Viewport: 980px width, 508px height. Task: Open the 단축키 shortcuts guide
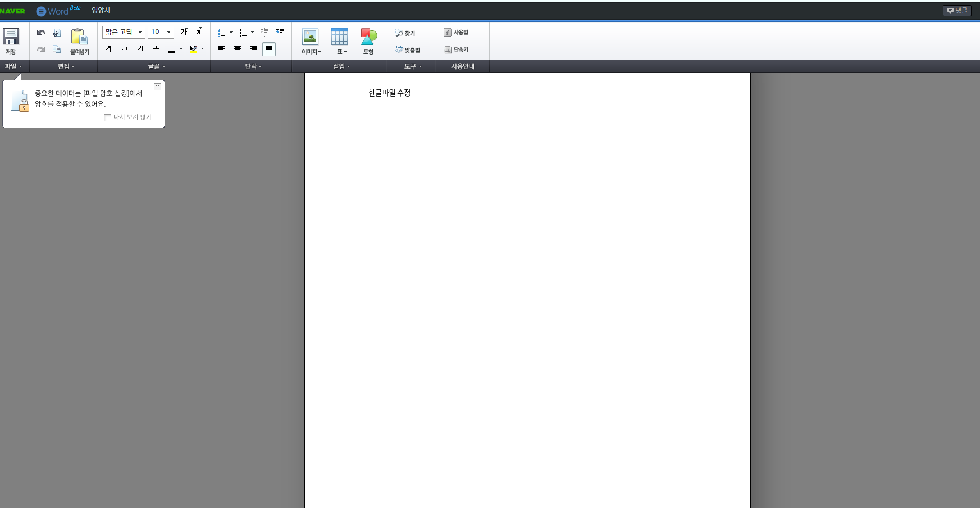coord(456,50)
